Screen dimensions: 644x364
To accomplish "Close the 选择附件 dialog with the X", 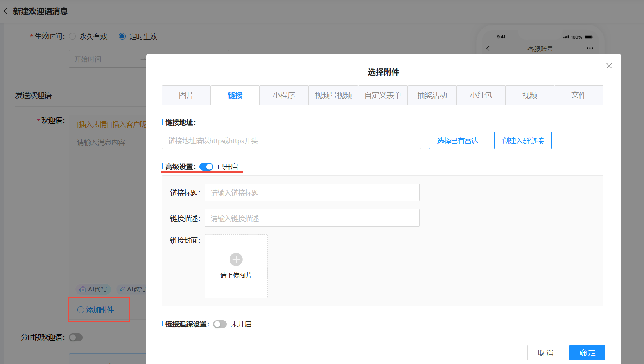I will [x=609, y=66].
